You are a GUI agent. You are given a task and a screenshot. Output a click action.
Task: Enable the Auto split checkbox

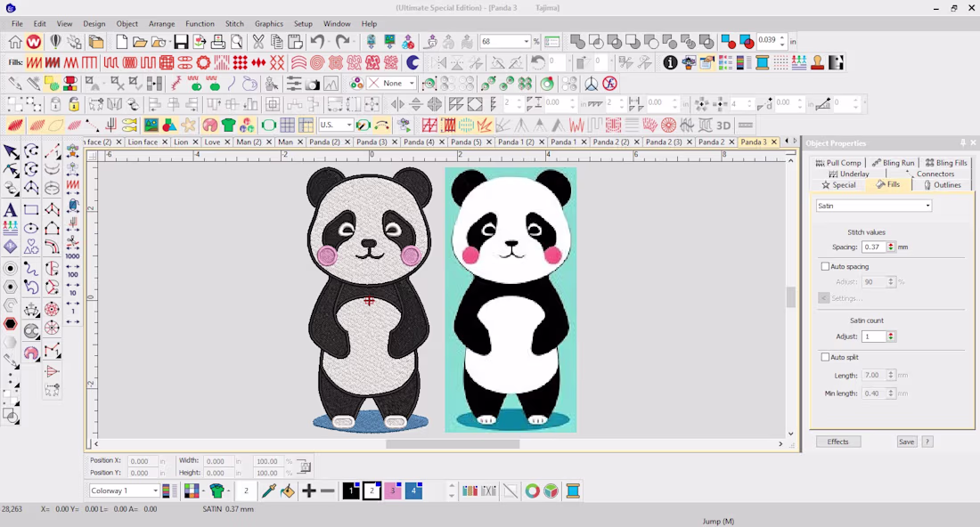(825, 357)
